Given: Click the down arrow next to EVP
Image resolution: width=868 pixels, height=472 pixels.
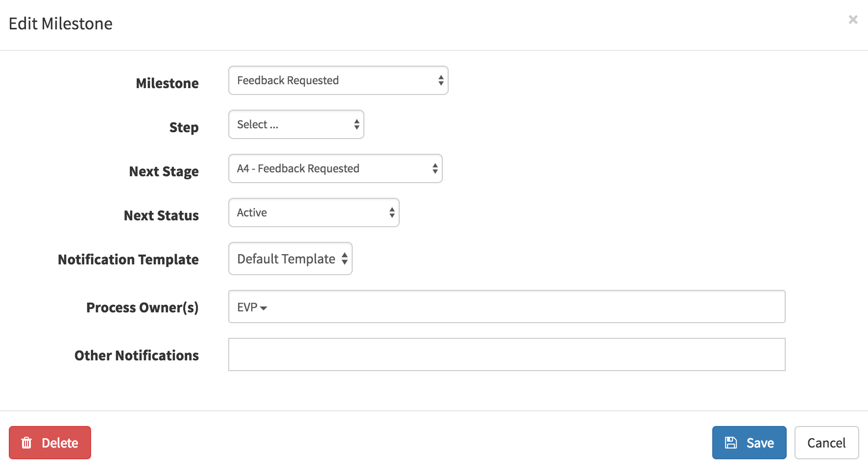Looking at the screenshot, I should [x=265, y=308].
